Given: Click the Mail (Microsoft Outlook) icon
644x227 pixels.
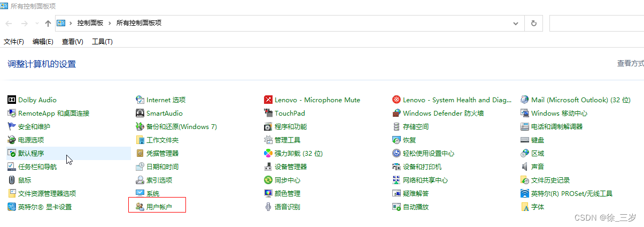Looking at the screenshot, I should click(x=525, y=100).
